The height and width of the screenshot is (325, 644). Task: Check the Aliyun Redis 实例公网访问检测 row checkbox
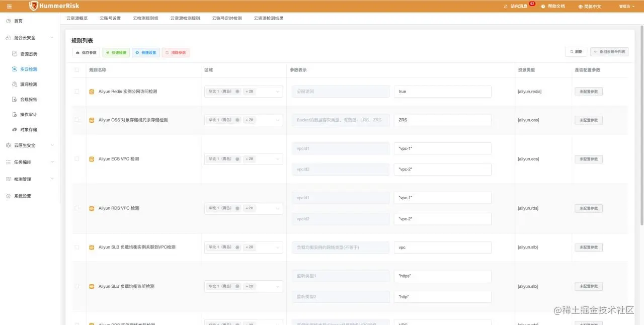(77, 92)
